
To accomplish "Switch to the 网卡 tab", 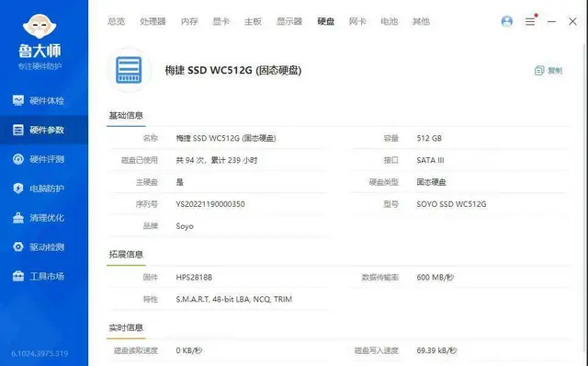I will [x=357, y=21].
